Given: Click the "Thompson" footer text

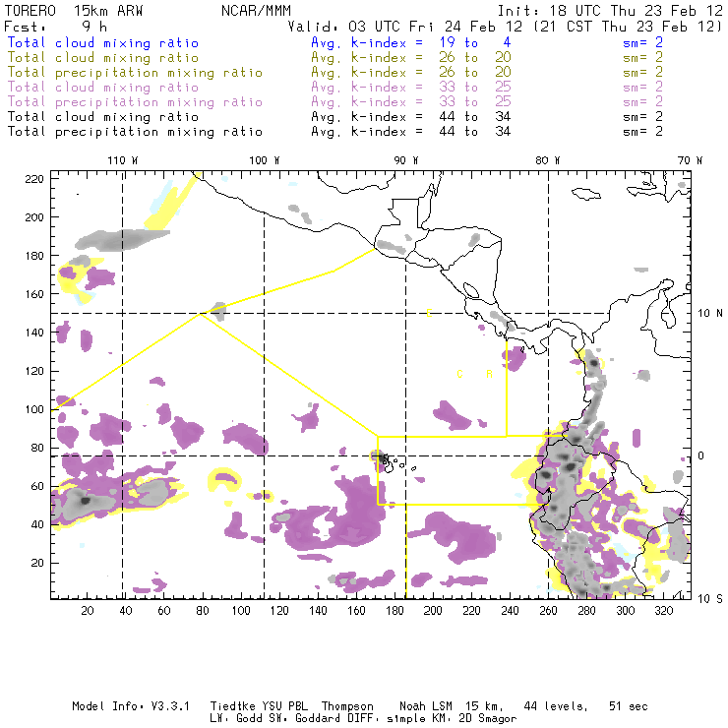Looking at the screenshot, I should pos(347,706).
